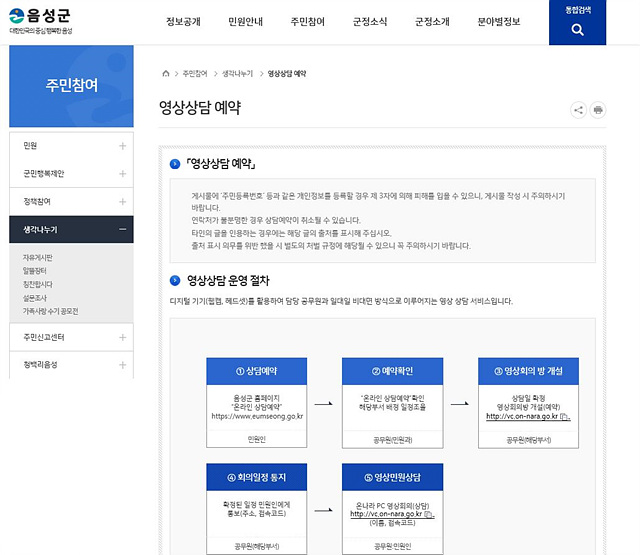Open 칭찬합시다 in the sidebar submenu
The height and width of the screenshot is (555, 640).
point(38,284)
